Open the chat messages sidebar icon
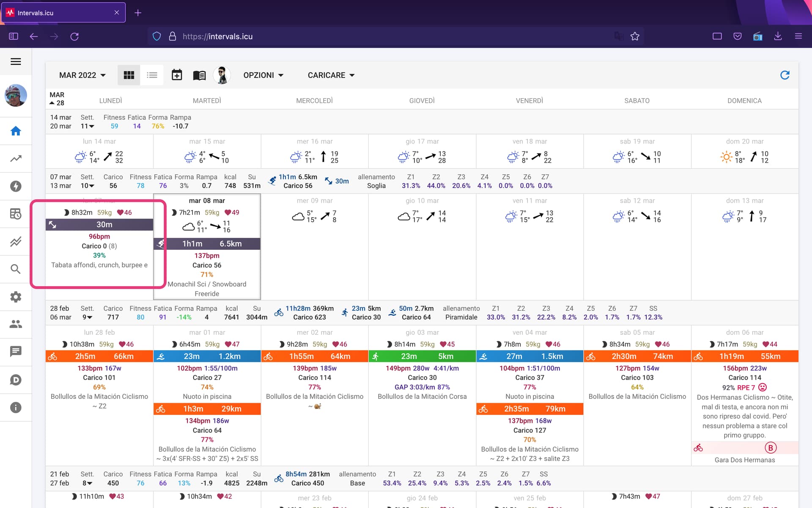812x508 pixels. (x=16, y=352)
